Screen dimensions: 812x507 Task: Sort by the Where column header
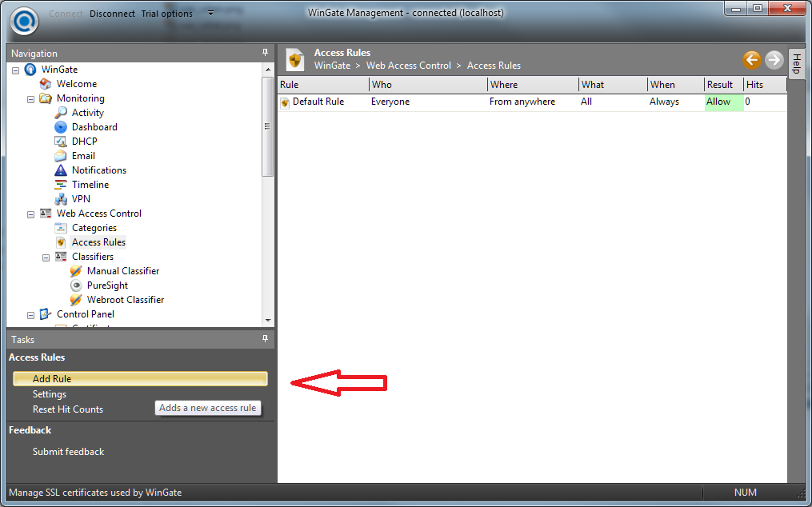(534, 85)
